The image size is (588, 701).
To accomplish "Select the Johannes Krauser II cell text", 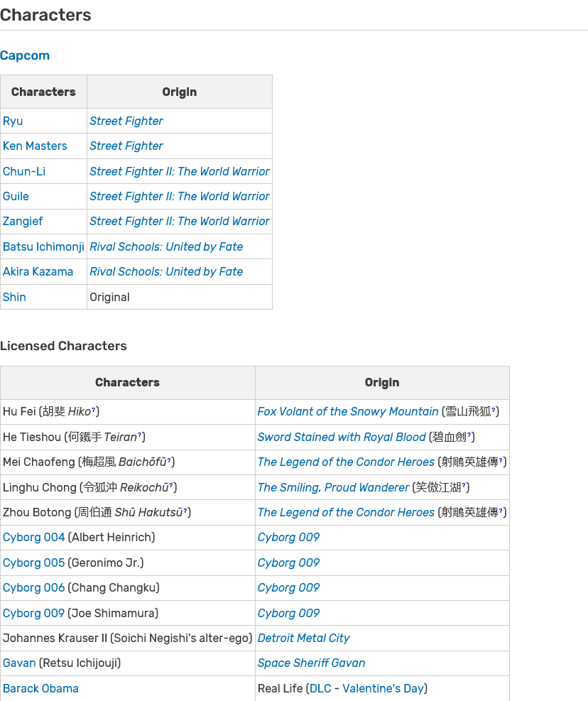I will tap(127, 638).
